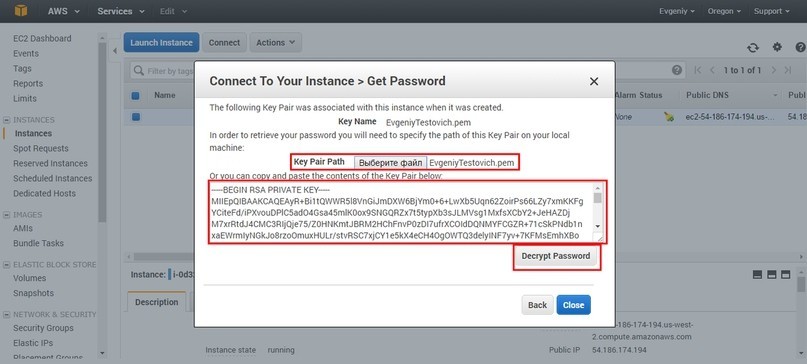Click the Decrypt Password button
Image resolution: width=807 pixels, height=364 pixels.
click(x=556, y=256)
